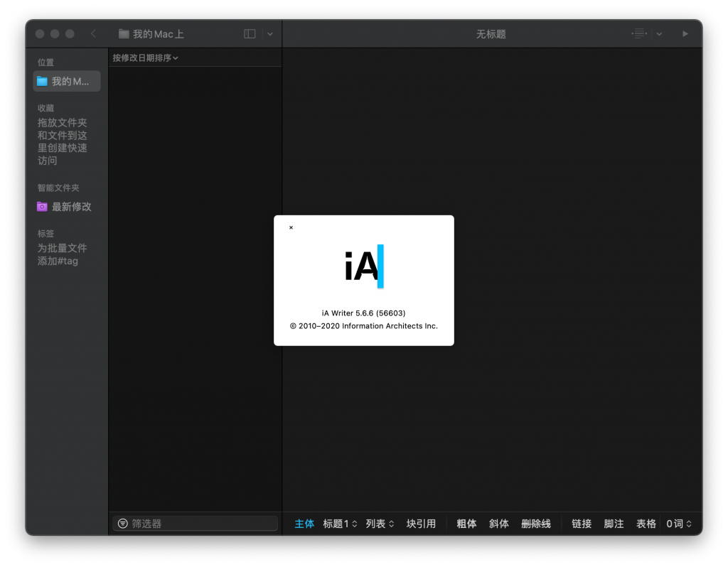The image size is (728, 567).
Task: Close the iA Writer about dialog
Action: coord(291,227)
